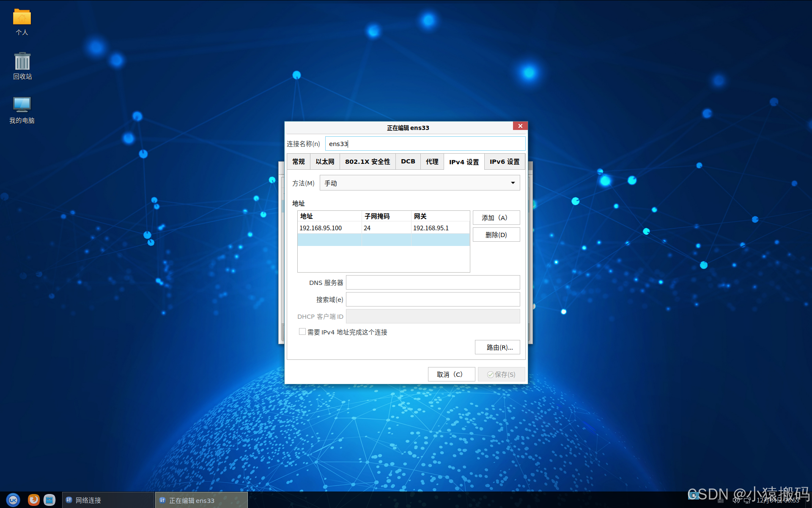812x508 pixels.
Task: Open the 路由(R)... routes dialog
Action: point(497,348)
